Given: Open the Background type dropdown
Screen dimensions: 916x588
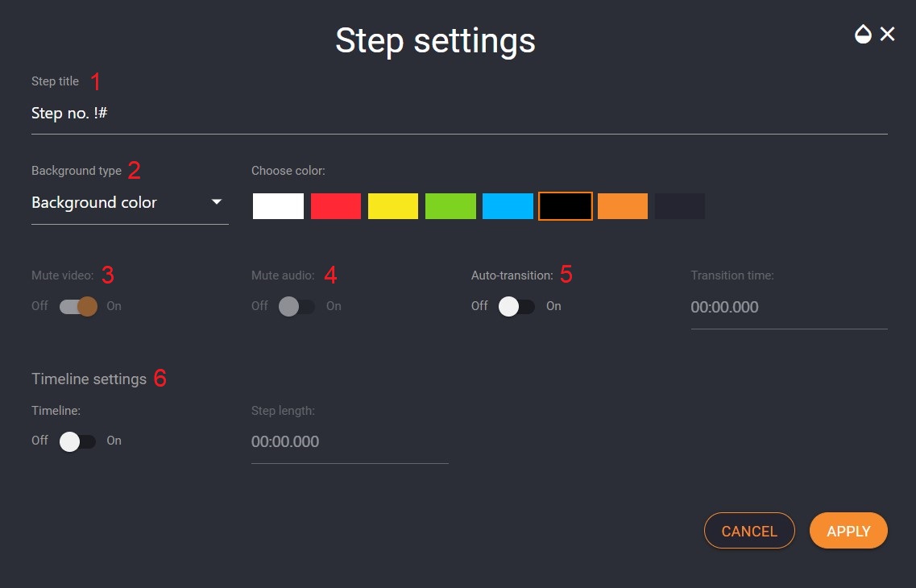Looking at the screenshot, I should (130, 203).
